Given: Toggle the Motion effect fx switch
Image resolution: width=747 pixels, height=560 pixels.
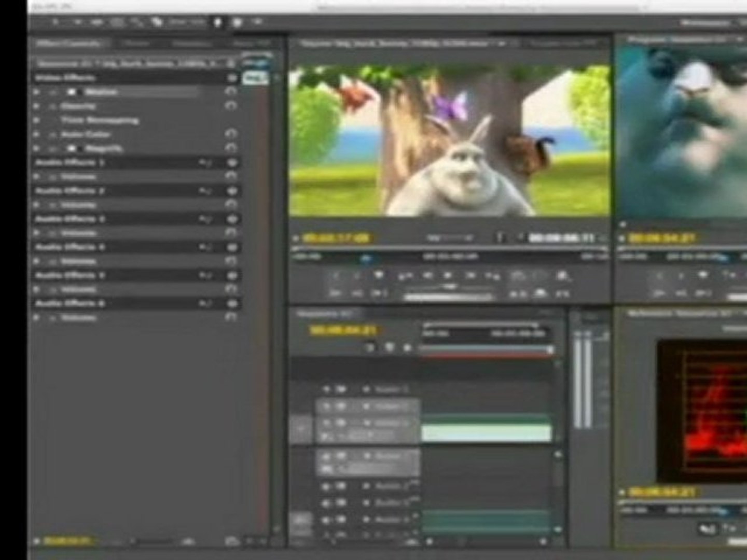Looking at the screenshot, I should coord(53,92).
